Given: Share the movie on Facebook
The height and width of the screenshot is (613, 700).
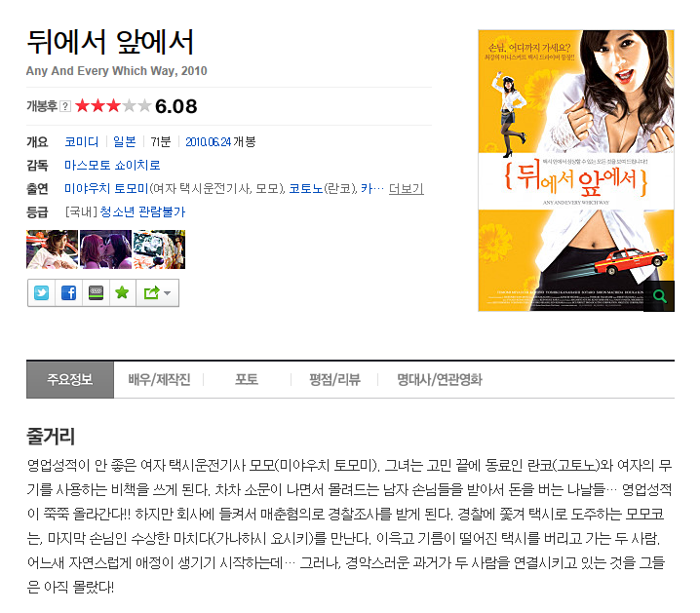Looking at the screenshot, I should 69,293.
